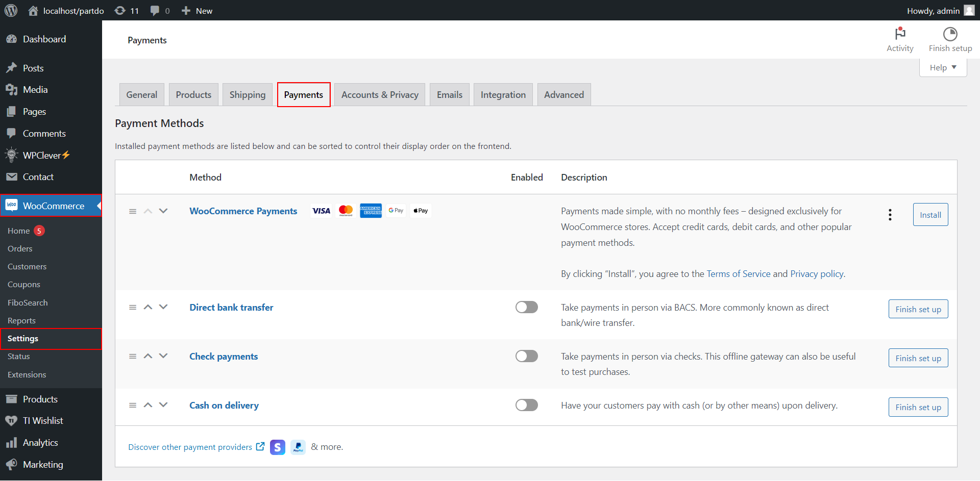Image resolution: width=980 pixels, height=481 pixels.
Task: Grab WooCommerce Payments drag handle
Action: pyautogui.click(x=133, y=211)
